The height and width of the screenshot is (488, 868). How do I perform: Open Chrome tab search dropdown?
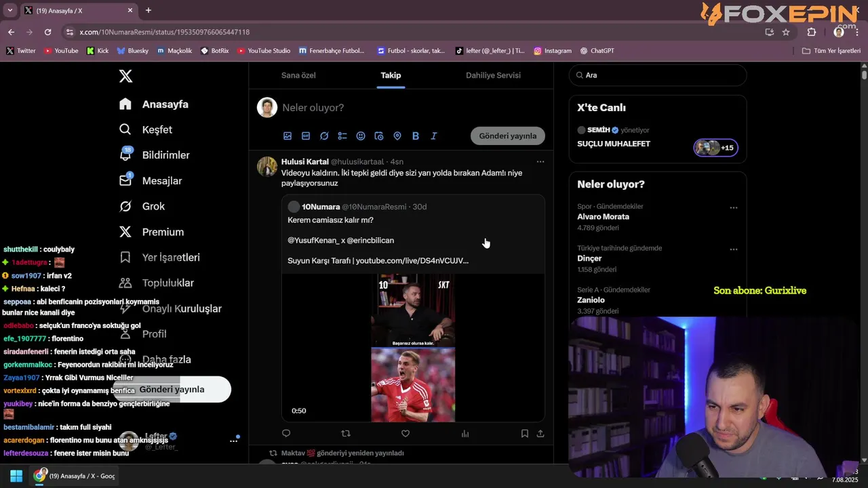point(9,10)
